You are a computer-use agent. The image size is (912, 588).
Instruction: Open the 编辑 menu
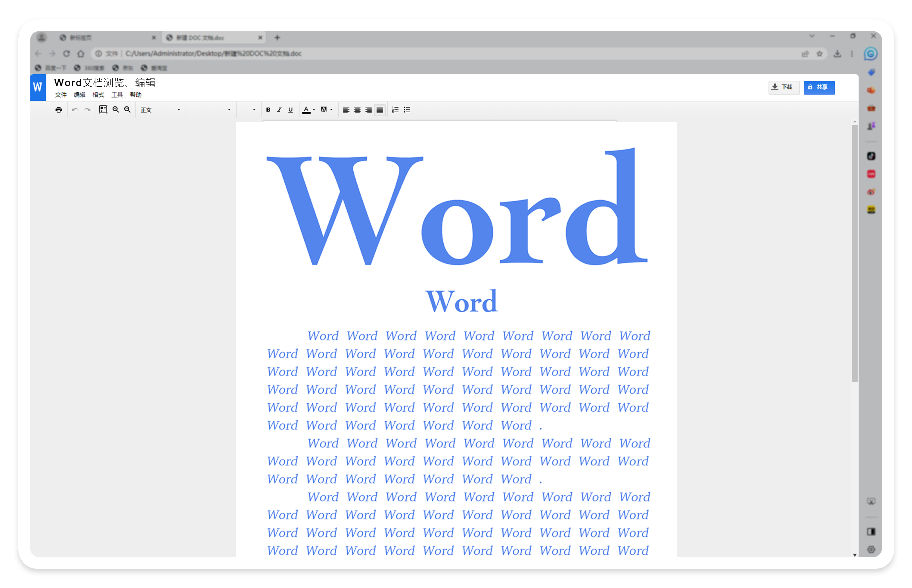79,95
